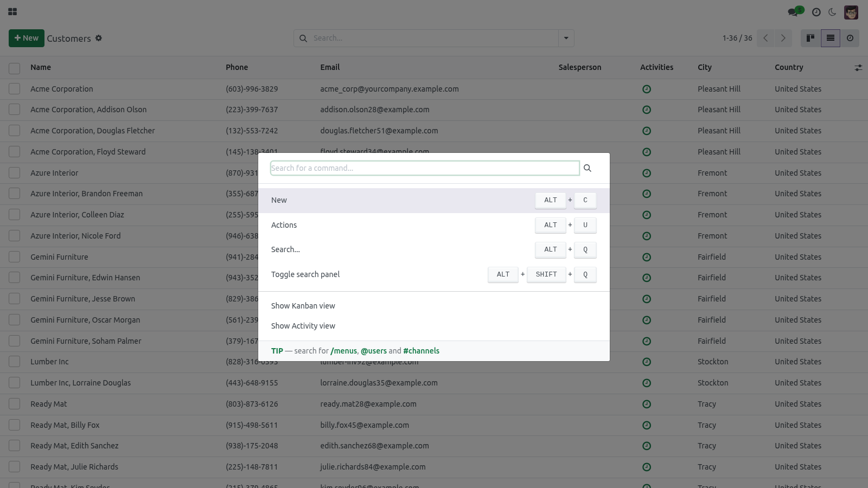Choose Actions command in palette
This screenshot has height=488, width=868.
434,225
